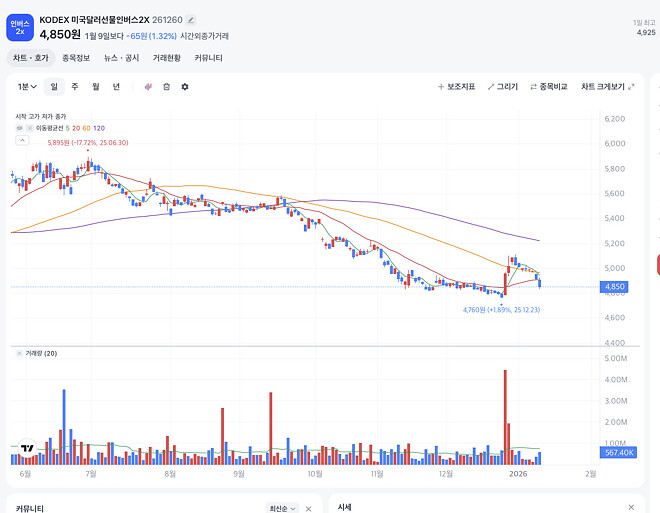Click the blue 인버스 2x stock logo
660x513 pixels.
pyautogui.click(x=20, y=27)
